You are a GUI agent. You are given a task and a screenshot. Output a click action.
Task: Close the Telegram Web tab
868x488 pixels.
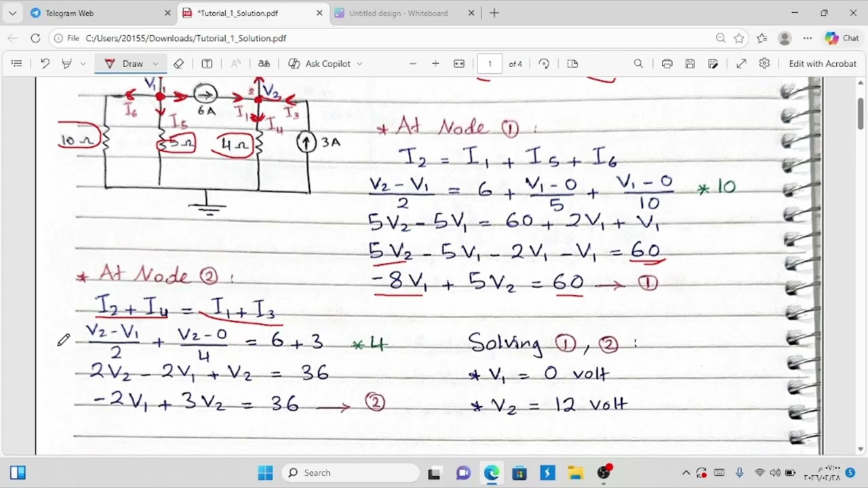coord(167,13)
